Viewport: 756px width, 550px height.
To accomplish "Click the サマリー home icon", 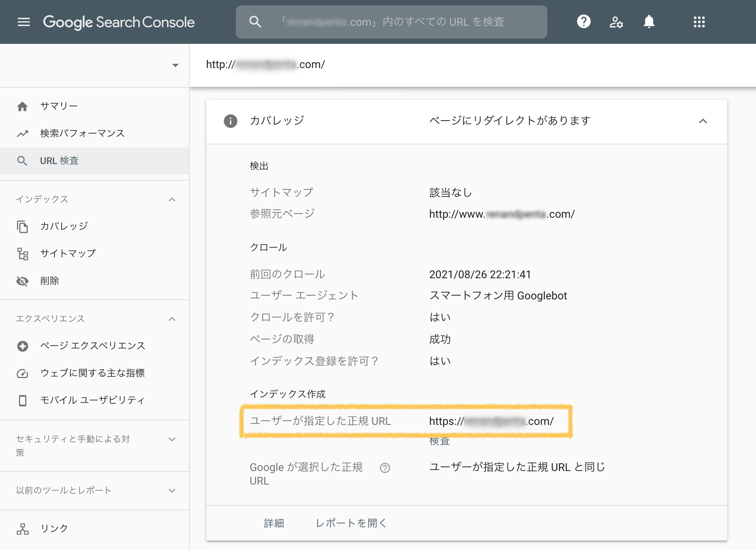I will tap(22, 106).
